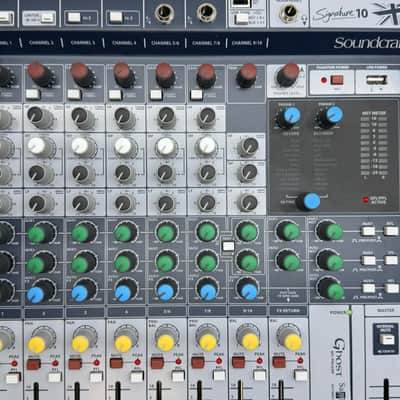
Task: Click the red Peak LED on Channel 9/10
Action: [x=259, y=361]
